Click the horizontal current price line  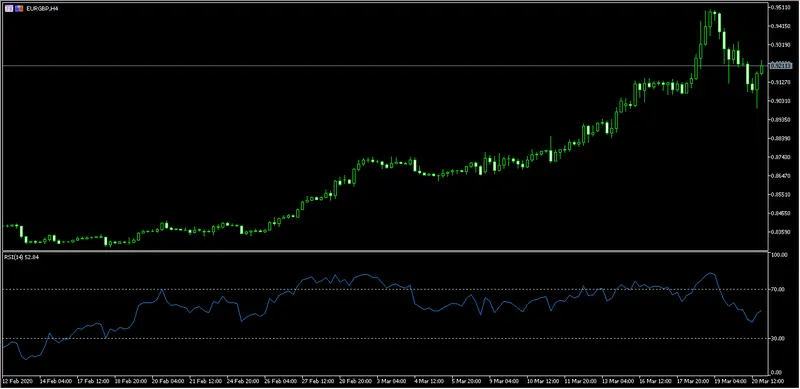coord(385,65)
